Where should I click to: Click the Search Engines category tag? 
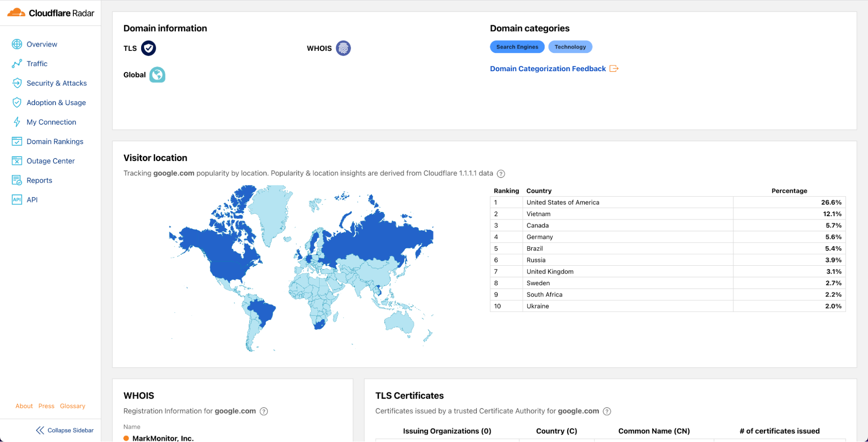click(517, 47)
